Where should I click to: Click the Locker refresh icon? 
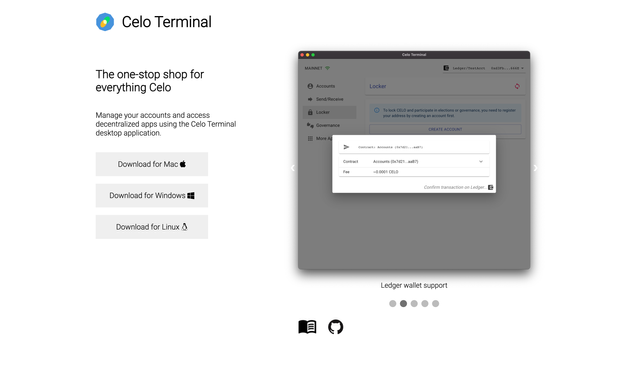(x=517, y=86)
